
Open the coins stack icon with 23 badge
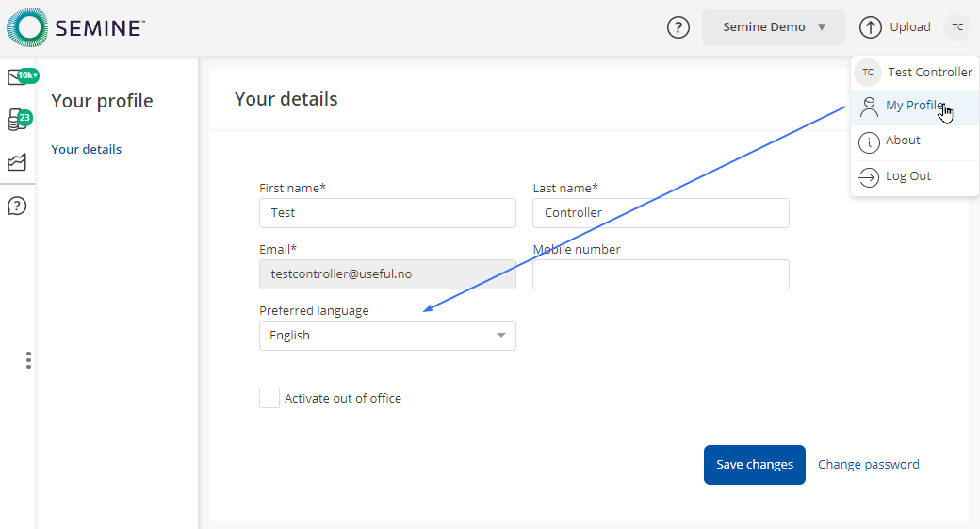click(17, 120)
